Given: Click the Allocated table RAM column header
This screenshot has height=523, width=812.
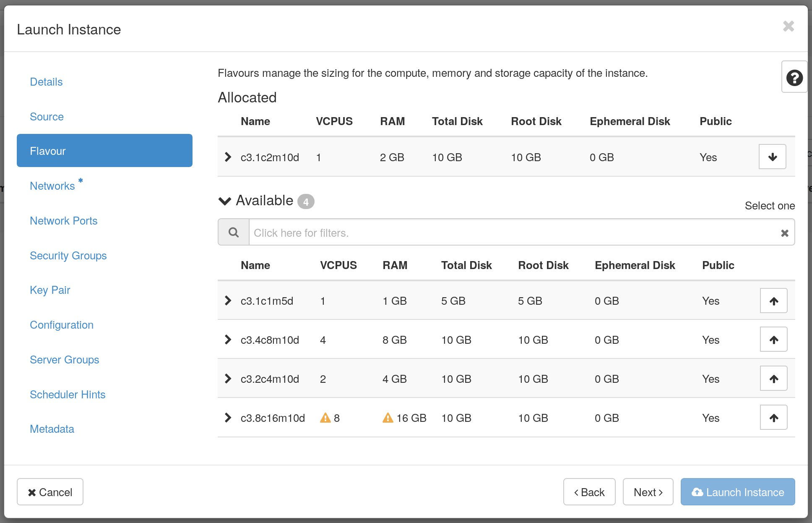Looking at the screenshot, I should tap(392, 121).
